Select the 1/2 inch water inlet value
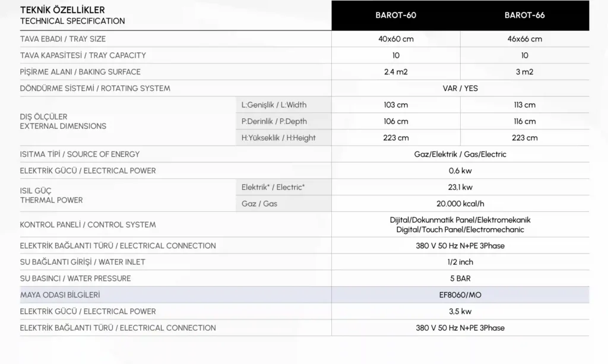Image resolution: width=608 pixels, height=364 pixels. [460, 262]
